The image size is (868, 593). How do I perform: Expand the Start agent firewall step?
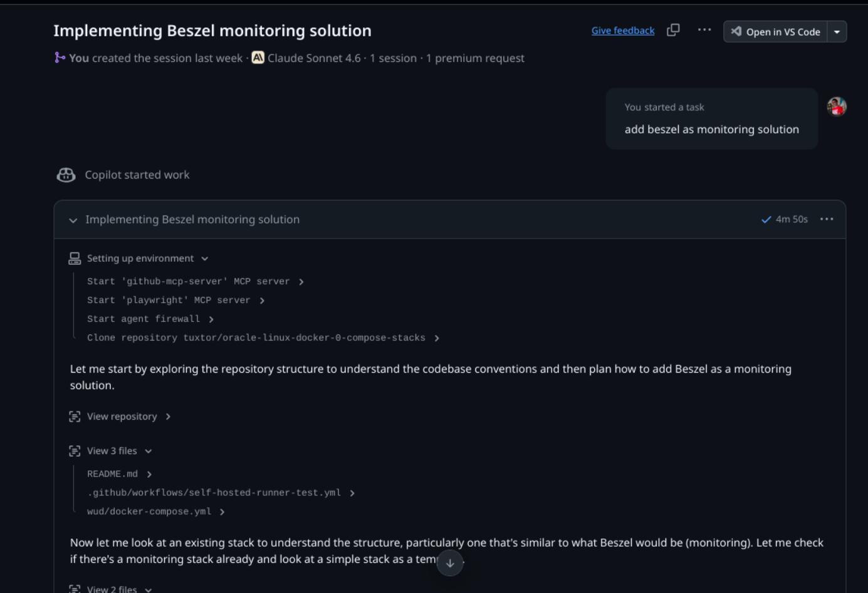[x=211, y=319]
